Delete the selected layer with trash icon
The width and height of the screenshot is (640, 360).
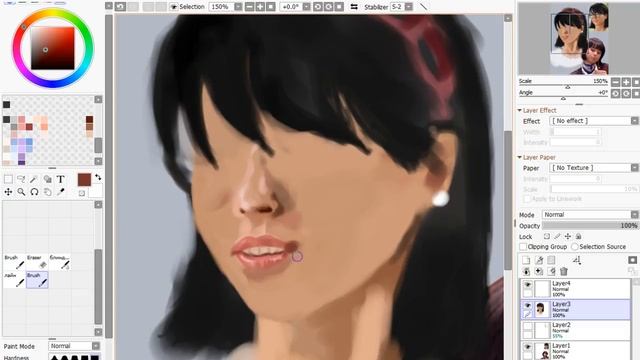click(564, 271)
